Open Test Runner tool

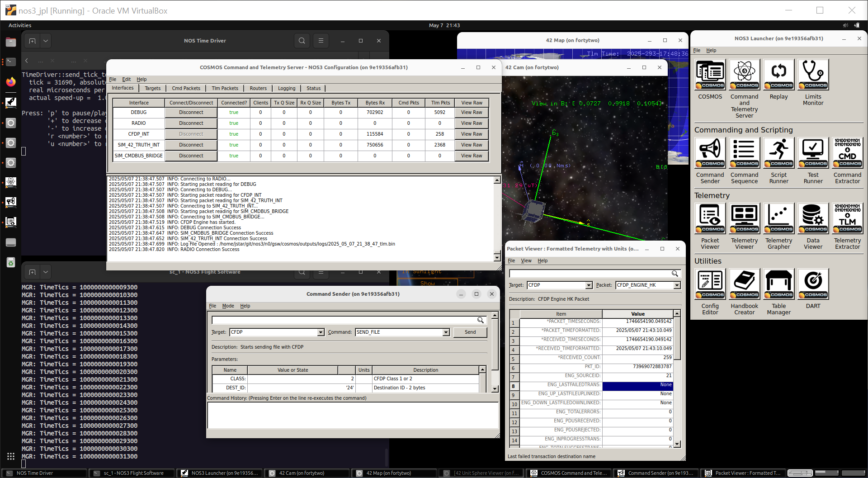(813, 153)
